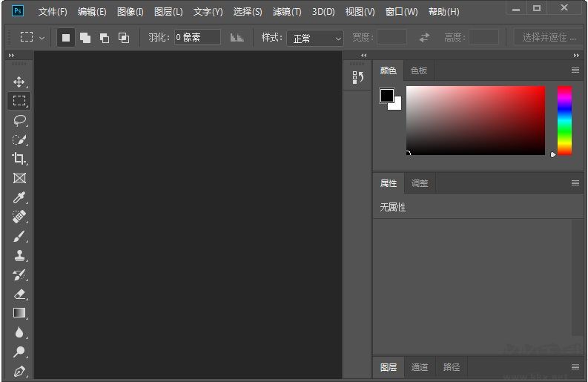Select the Eraser tool

[19, 294]
